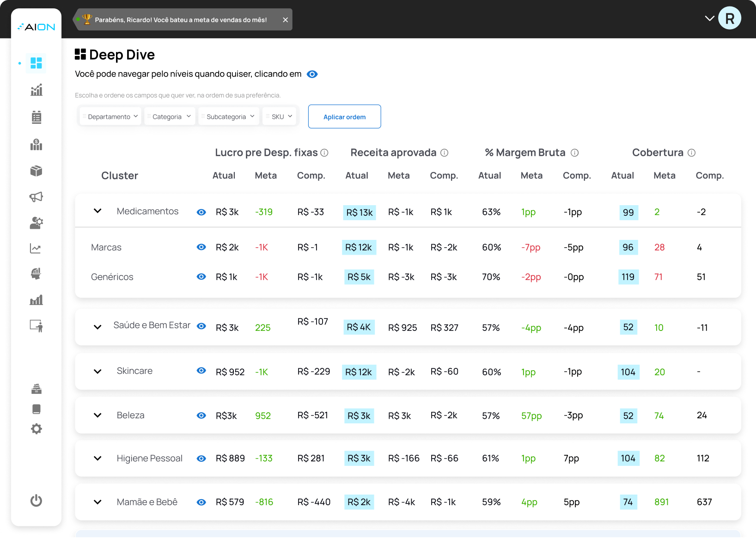Click the checklist report icon in sidebar

click(36, 117)
